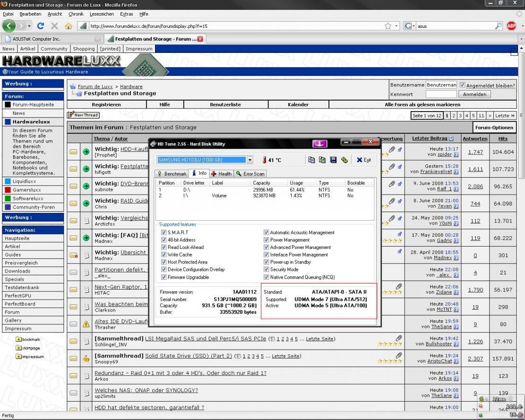Image resolution: width=525 pixels, height=420 pixels.
Task: Switch to Benchmark tab in HD Tune
Action: point(172,174)
